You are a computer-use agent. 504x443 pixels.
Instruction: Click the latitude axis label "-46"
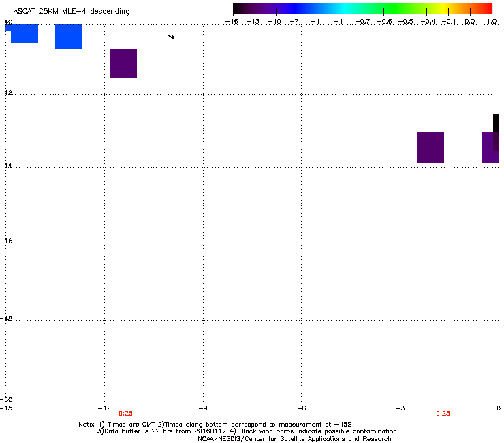click(x=6, y=241)
